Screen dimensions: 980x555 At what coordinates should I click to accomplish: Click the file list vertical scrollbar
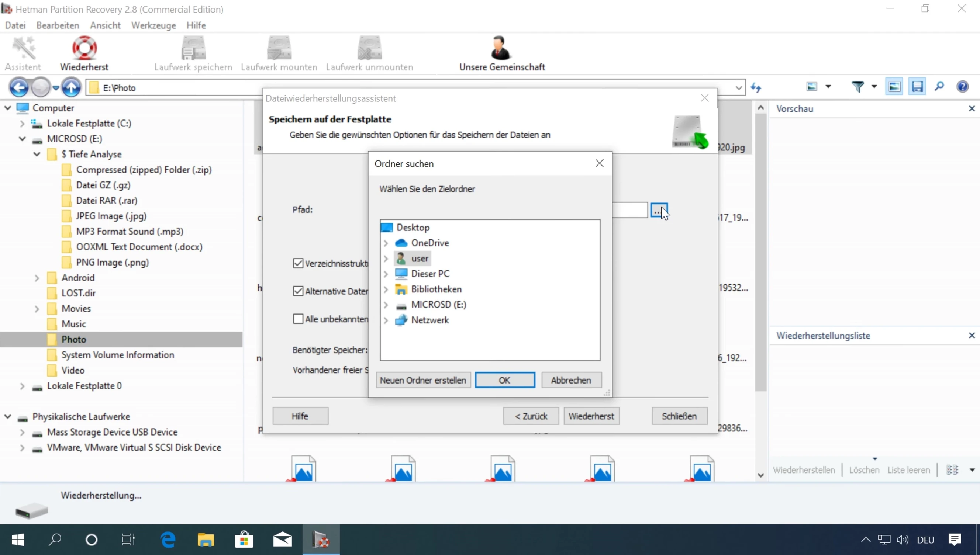(760, 252)
